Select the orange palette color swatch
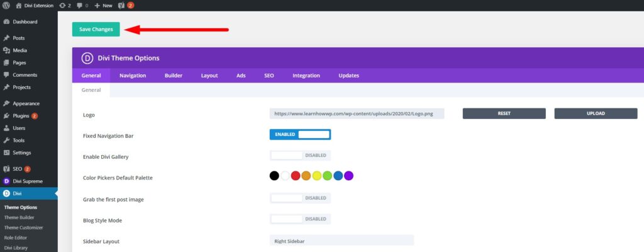The height and width of the screenshot is (252, 644). (306, 176)
